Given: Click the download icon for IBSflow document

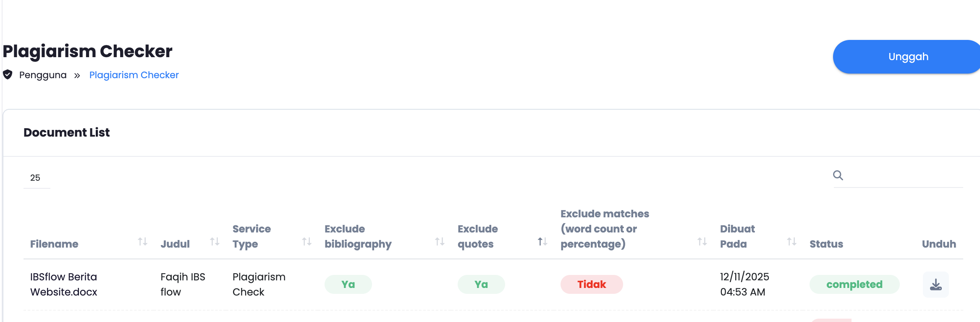Looking at the screenshot, I should coord(935,285).
